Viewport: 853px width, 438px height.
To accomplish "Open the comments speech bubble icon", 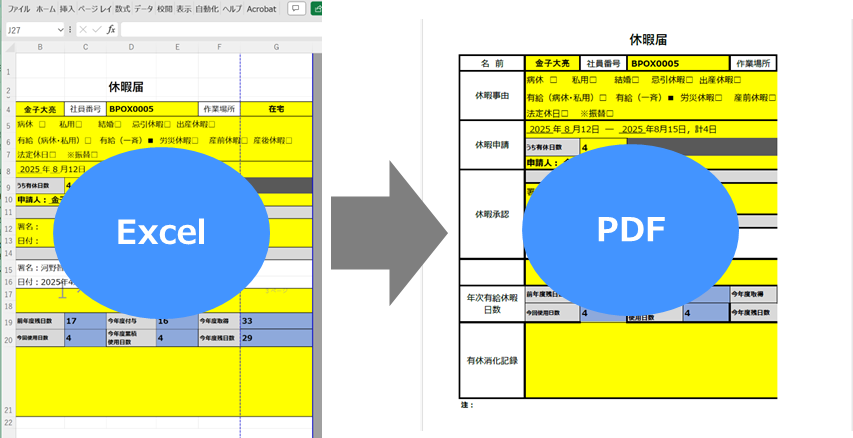I will [x=295, y=9].
